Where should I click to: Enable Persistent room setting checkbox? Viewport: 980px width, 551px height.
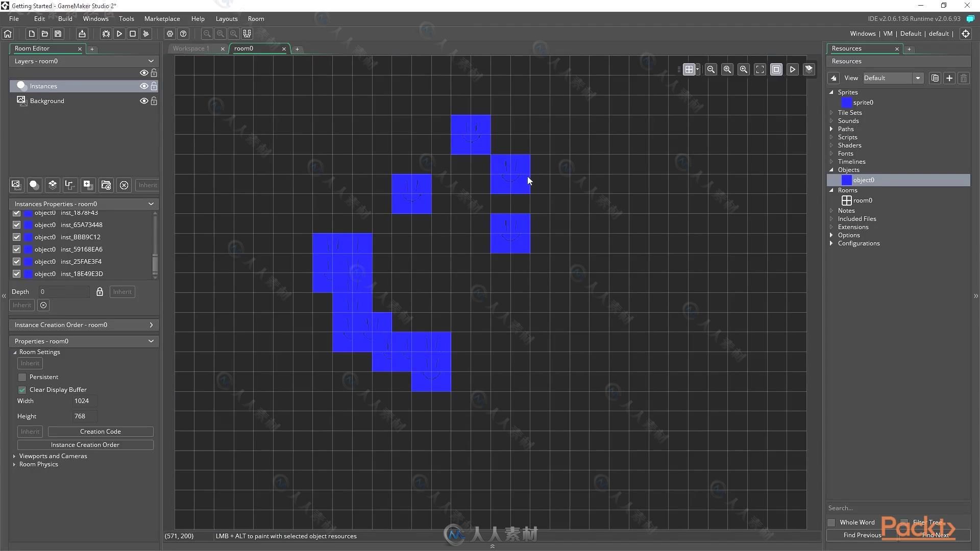[22, 376]
